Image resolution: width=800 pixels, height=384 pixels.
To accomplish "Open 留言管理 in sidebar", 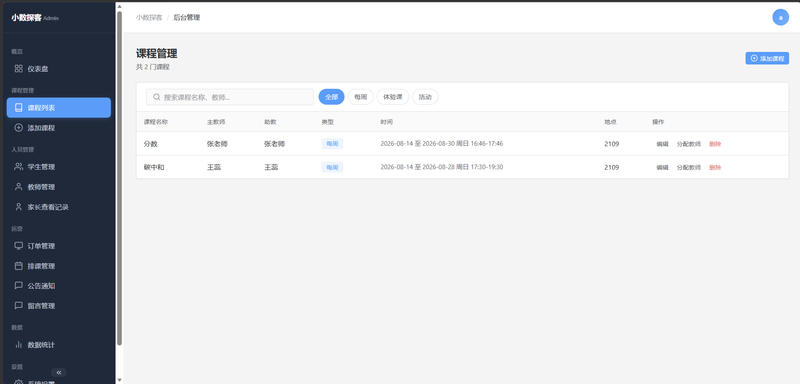I will coord(59,306).
